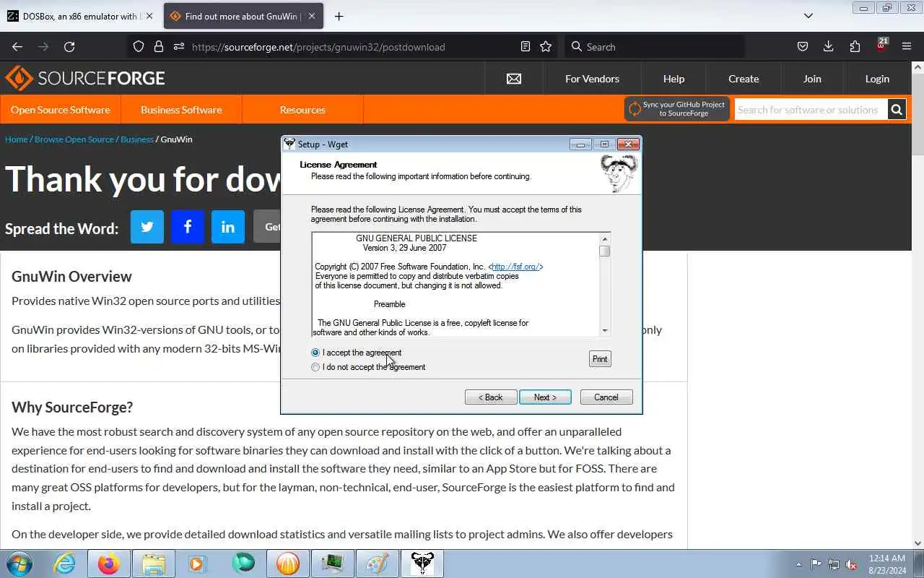924x578 pixels.
Task: Click the envelope mail icon in SourceForge header
Action: [x=514, y=79]
